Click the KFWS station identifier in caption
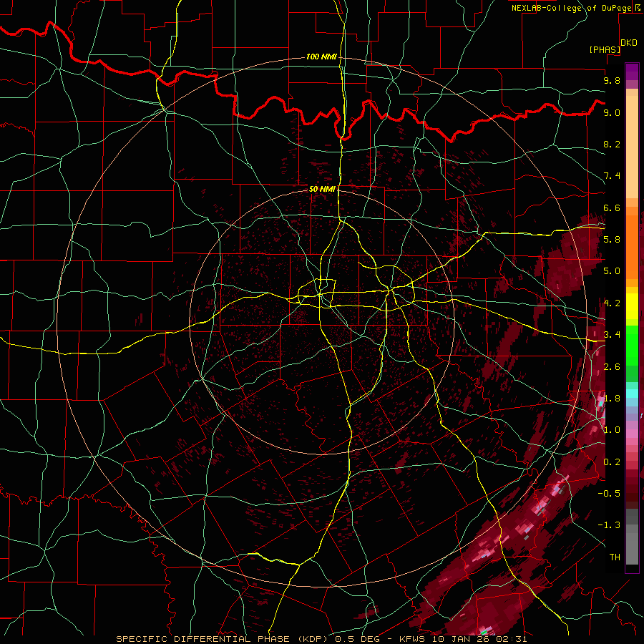This screenshot has height=644, width=644. click(x=412, y=639)
